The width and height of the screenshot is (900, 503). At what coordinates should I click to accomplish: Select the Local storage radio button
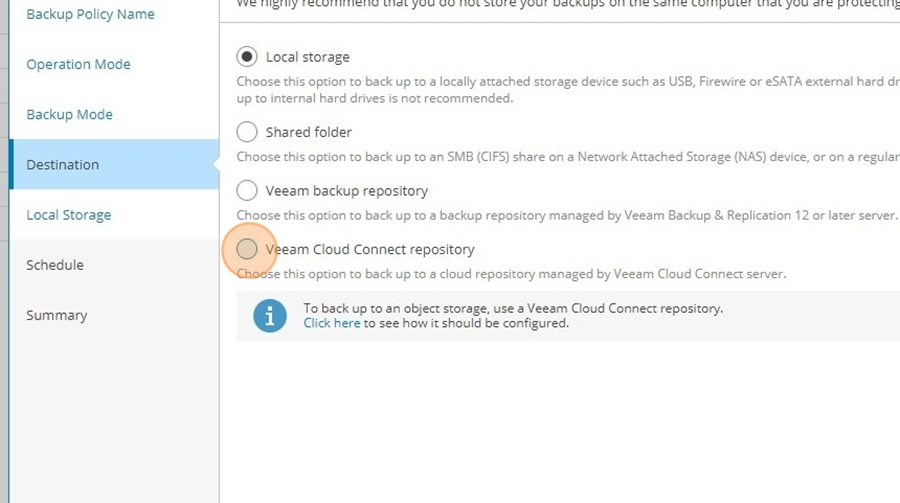tap(247, 57)
